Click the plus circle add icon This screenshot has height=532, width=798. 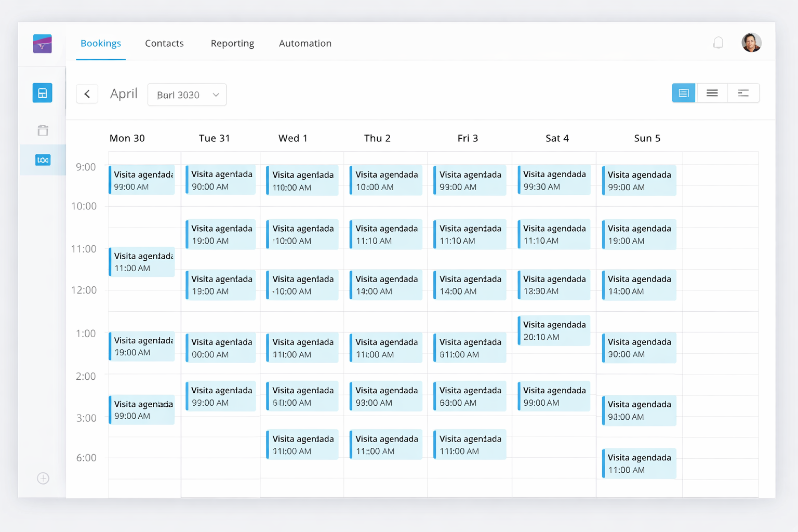(x=43, y=478)
